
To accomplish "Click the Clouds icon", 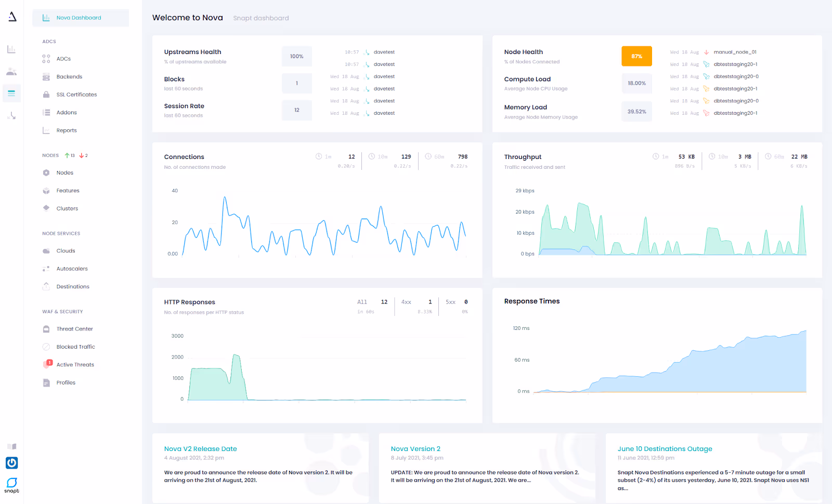I will coord(46,251).
